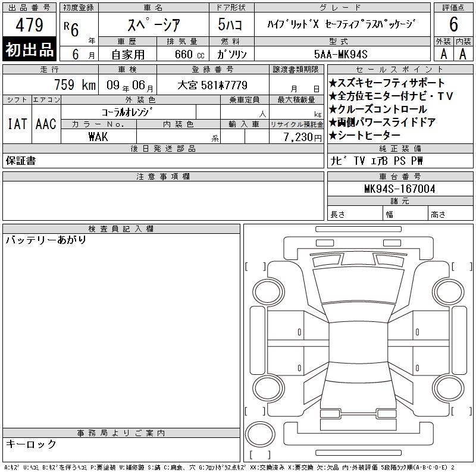476x476 pixels.
Task: Click the 事務局よりご案内 header
Action: coord(121,433)
